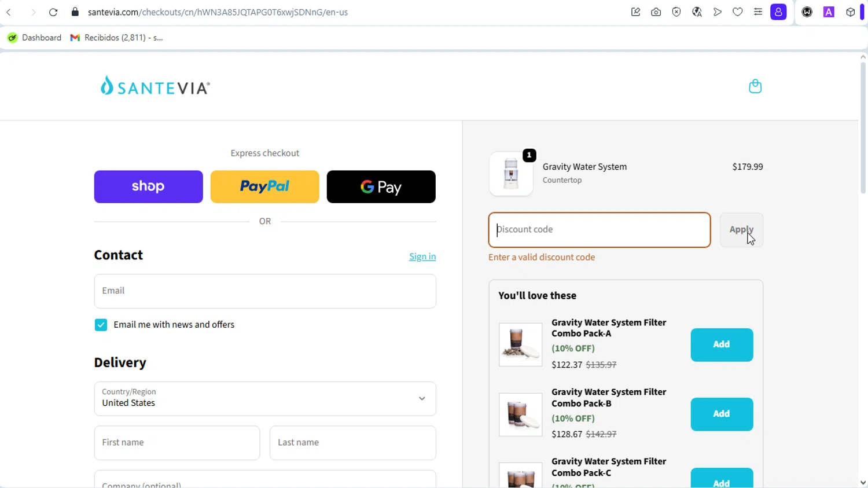Click the Gravity Water System Filter Combo Pack-B title

coord(609,398)
